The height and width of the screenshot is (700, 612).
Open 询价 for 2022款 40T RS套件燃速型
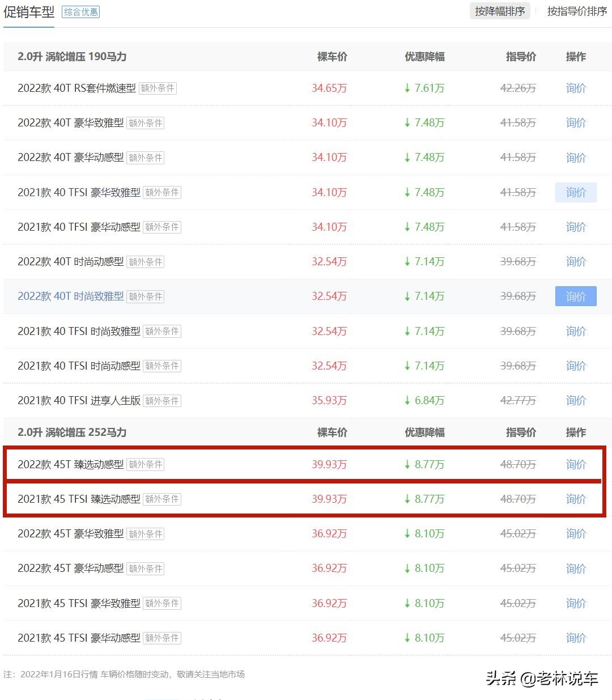pyautogui.click(x=576, y=88)
